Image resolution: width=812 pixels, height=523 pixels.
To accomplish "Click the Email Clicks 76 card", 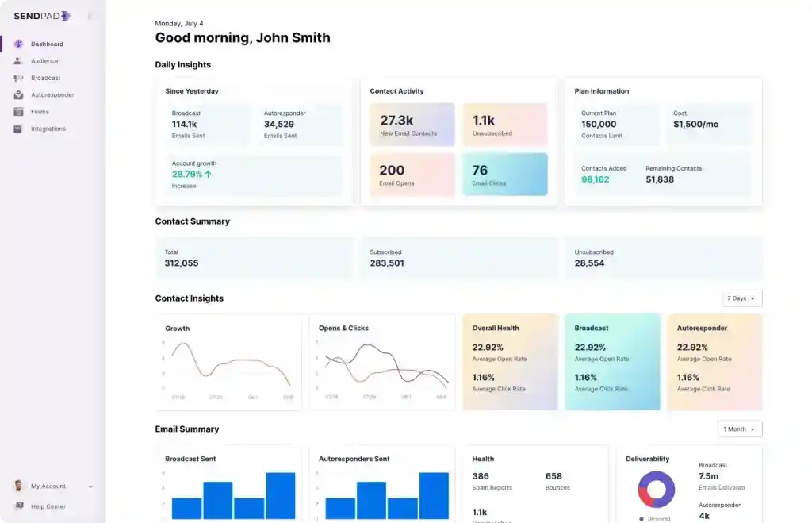I will coord(505,175).
